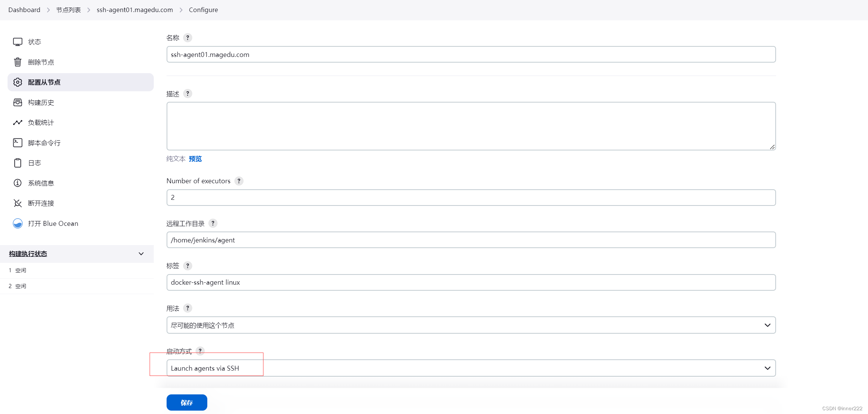This screenshot has width=868, height=414.
Task: Open help for Number of executors
Action: coord(239,181)
